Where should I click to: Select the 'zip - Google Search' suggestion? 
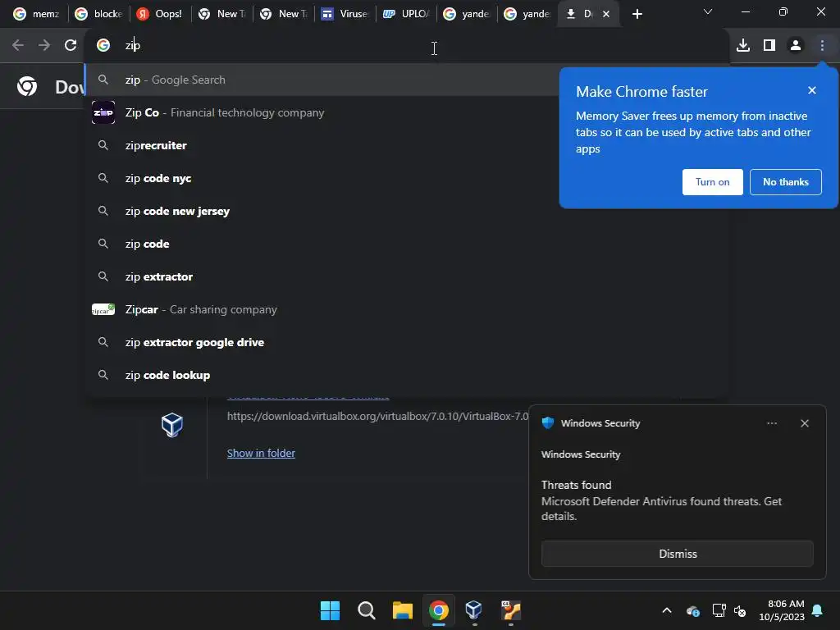[x=322, y=80]
